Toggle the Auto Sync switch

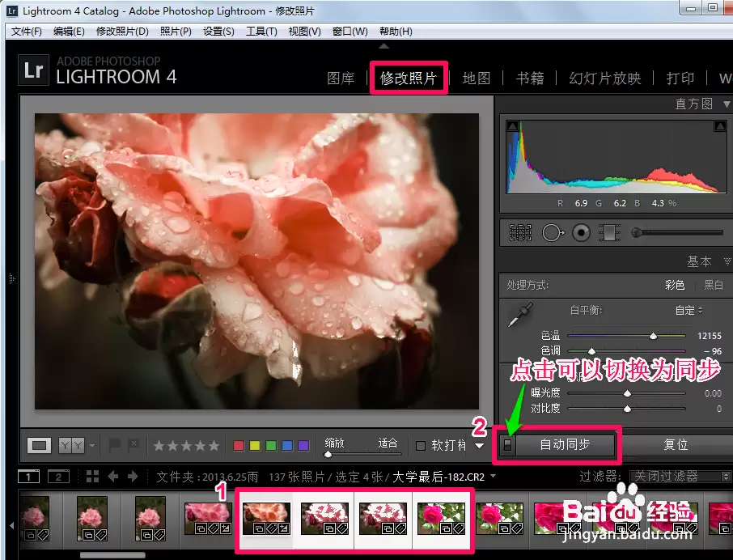click(507, 445)
